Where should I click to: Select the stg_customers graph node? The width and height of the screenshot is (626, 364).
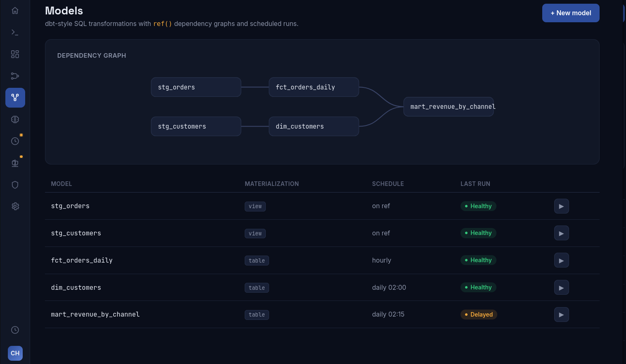196,126
